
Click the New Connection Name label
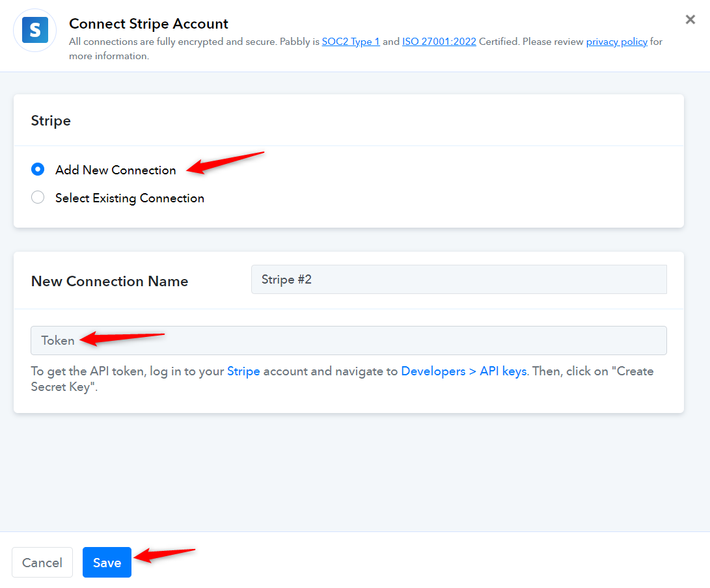tap(109, 281)
